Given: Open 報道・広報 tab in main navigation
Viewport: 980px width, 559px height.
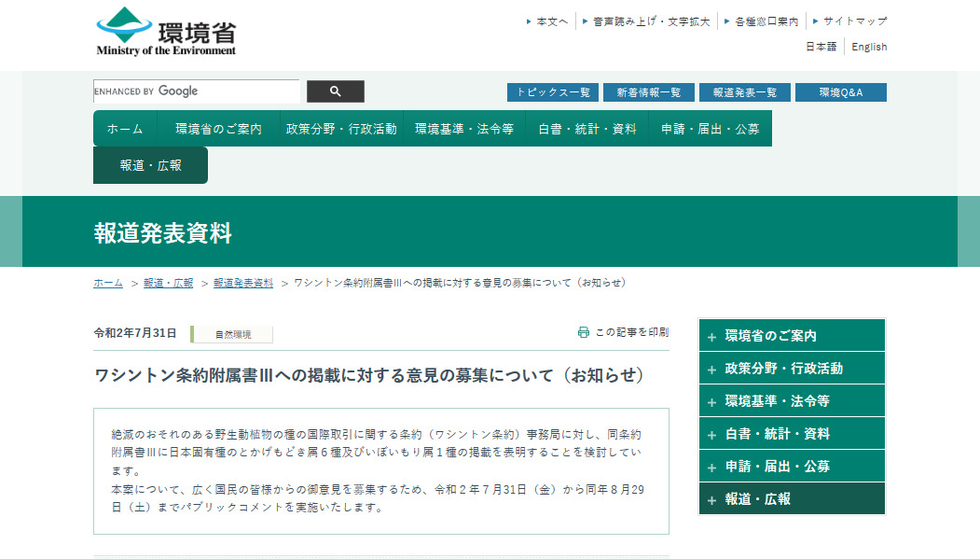Looking at the screenshot, I should click(x=150, y=165).
